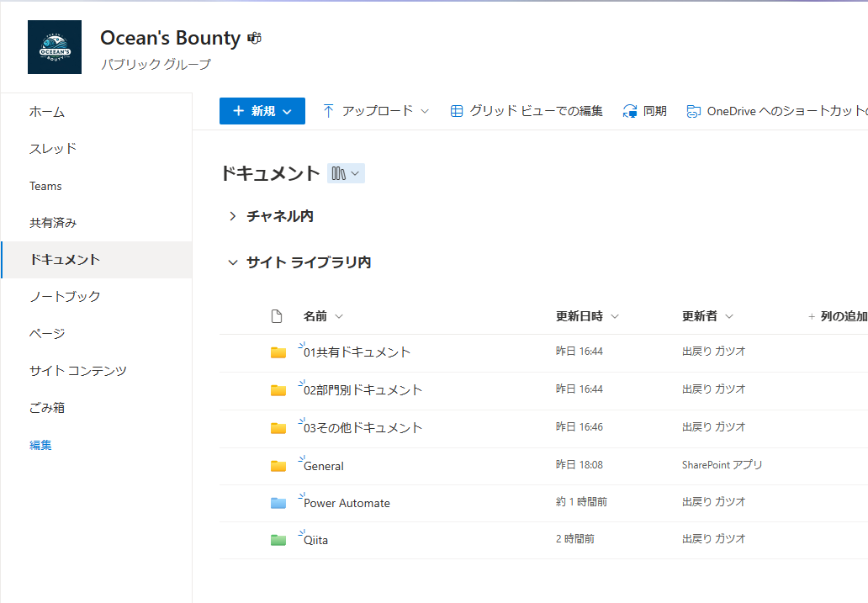The image size is (868, 603).
Task: Click the 01共有ドキュメント folder icon
Action: [x=278, y=352]
